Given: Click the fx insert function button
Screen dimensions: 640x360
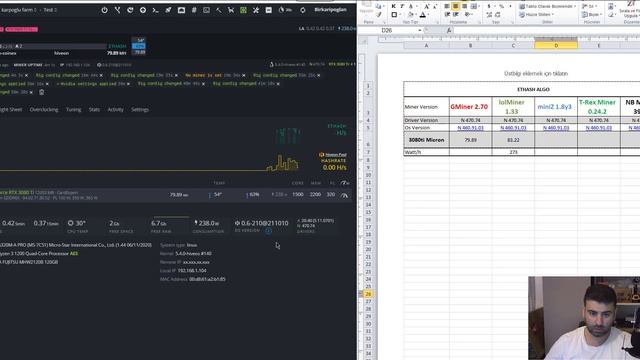Looking at the screenshot, I should [x=449, y=31].
